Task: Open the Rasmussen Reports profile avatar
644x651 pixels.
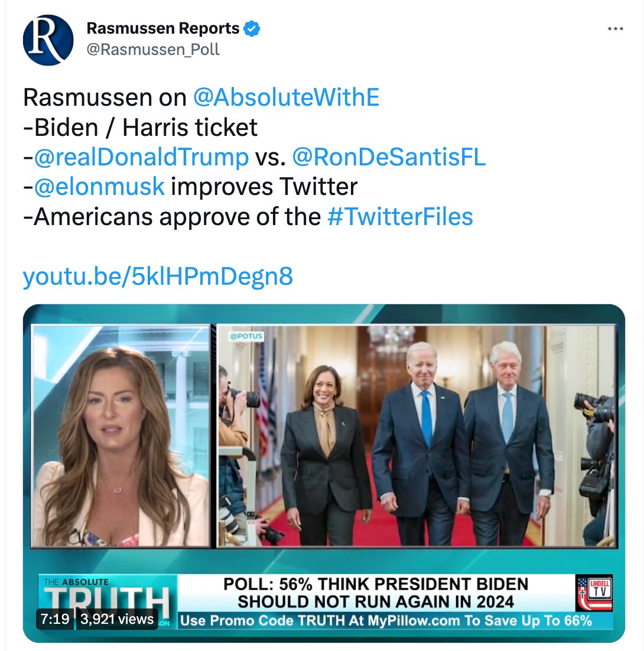Action: click(x=48, y=40)
